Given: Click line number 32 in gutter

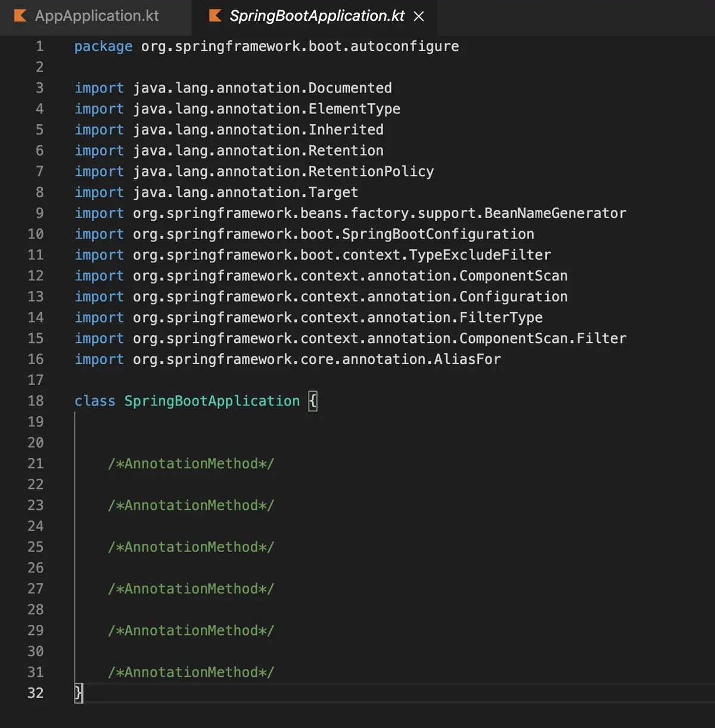Looking at the screenshot, I should pos(36,693).
